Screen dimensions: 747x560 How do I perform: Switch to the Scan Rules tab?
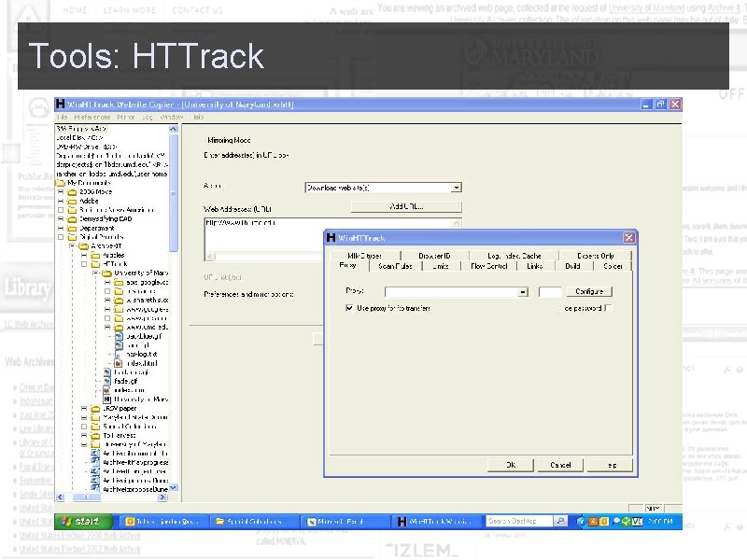(395, 266)
